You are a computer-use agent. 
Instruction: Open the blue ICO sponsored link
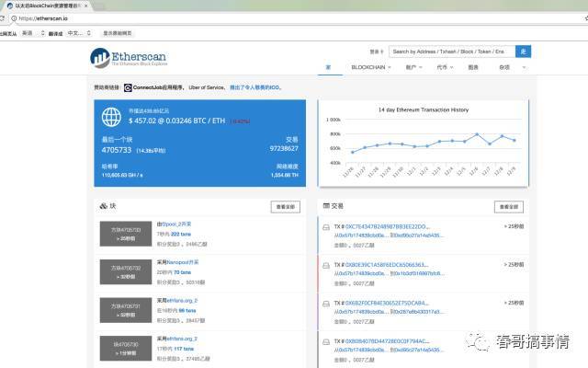(255, 87)
